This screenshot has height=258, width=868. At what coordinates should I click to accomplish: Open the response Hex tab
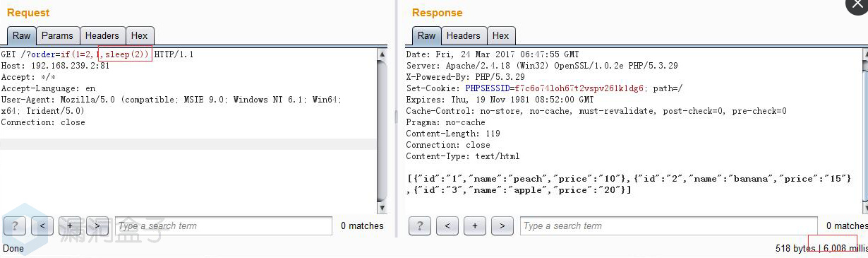501,36
